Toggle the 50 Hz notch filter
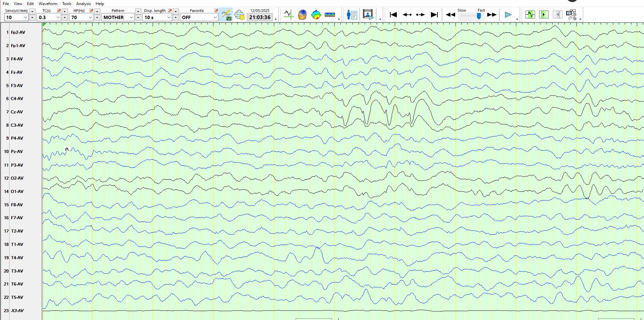The height and width of the screenshot is (320, 644). [226, 15]
